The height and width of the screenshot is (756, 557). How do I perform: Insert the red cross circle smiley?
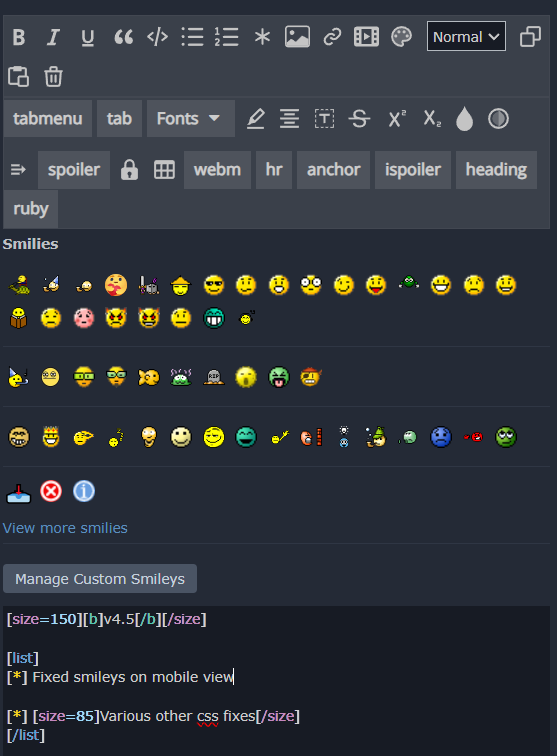tap(51, 491)
